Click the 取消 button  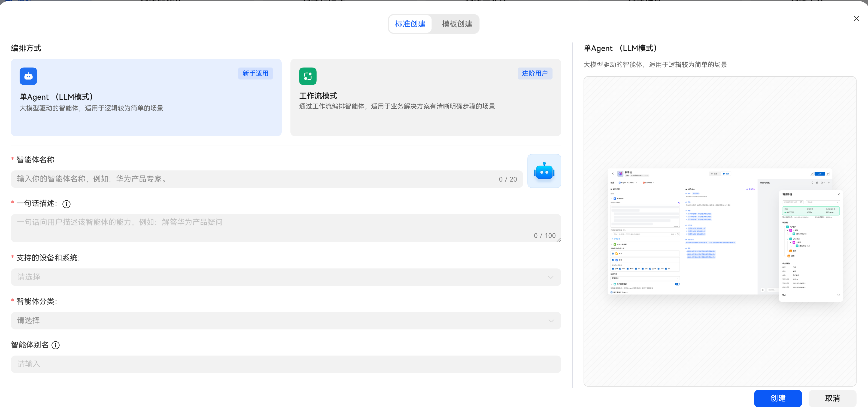[x=833, y=399]
